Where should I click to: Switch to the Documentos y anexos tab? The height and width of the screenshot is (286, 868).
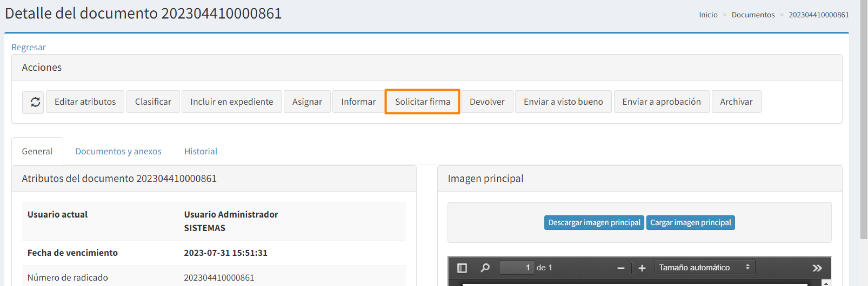(118, 151)
